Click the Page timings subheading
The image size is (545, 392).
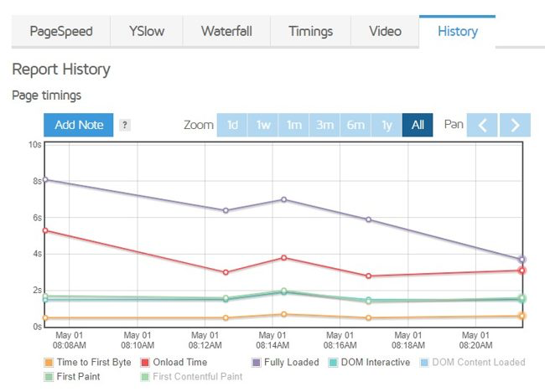tap(47, 95)
